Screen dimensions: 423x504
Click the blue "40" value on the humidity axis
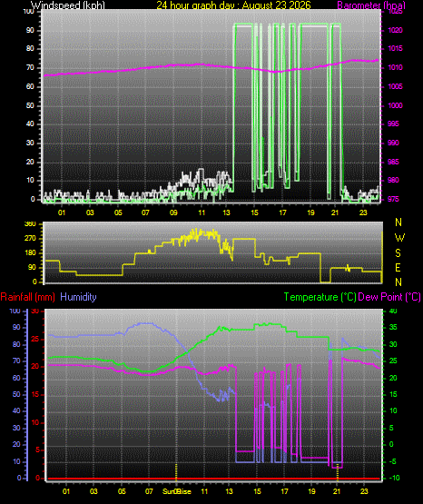tap(16, 411)
